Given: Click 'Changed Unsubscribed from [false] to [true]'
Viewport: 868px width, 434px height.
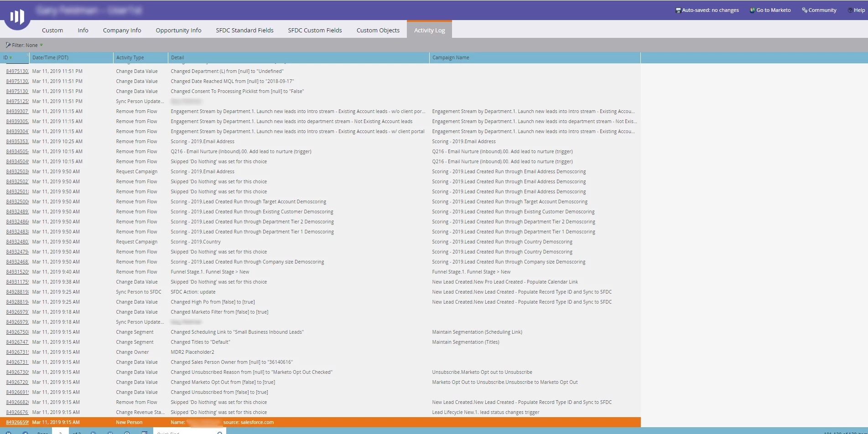Looking at the screenshot, I should (219, 392).
